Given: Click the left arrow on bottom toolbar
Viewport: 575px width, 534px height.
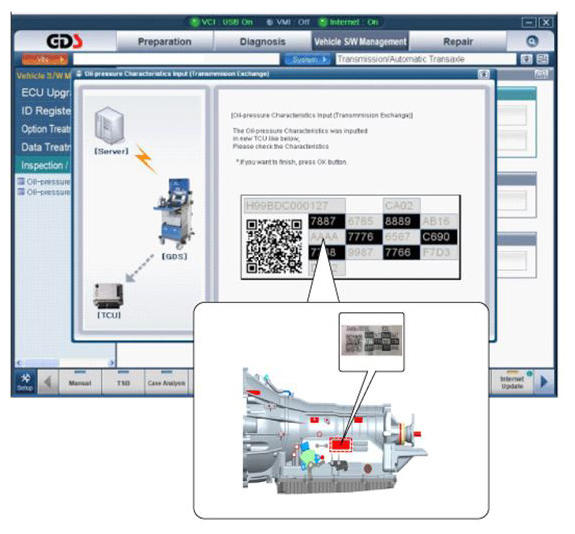Looking at the screenshot, I should point(48,382).
